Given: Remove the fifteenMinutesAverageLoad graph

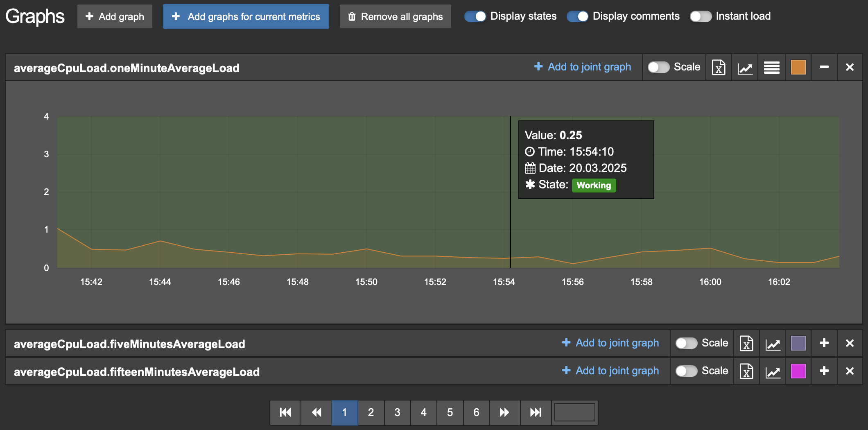Looking at the screenshot, I should 850,371.
